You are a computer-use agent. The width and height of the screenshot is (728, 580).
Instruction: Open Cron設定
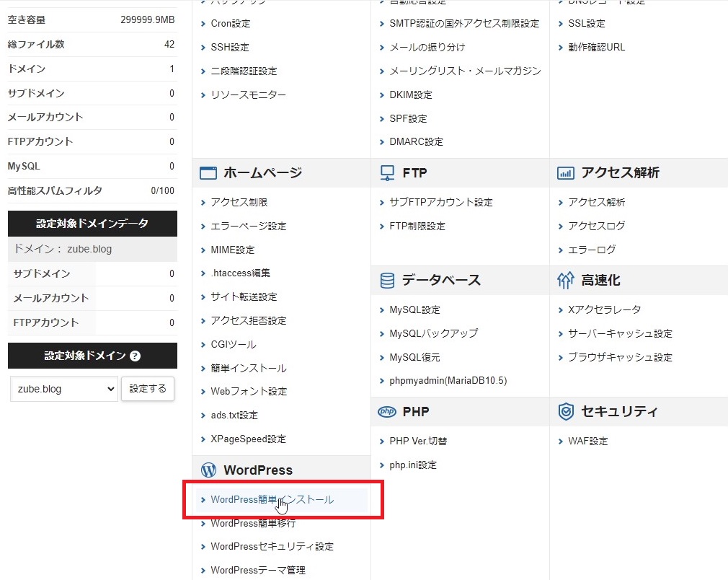click(230, 23)
